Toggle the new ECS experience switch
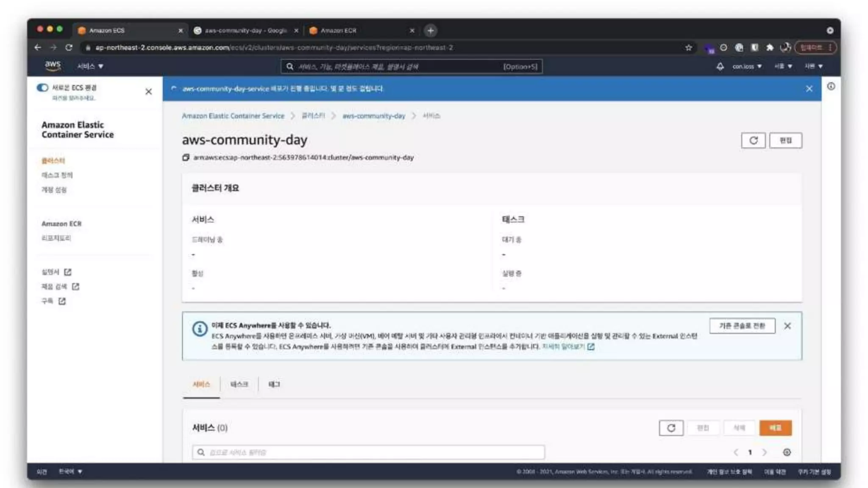The height and width of the screenshot is (488, 868). click(x=42, y=88)
